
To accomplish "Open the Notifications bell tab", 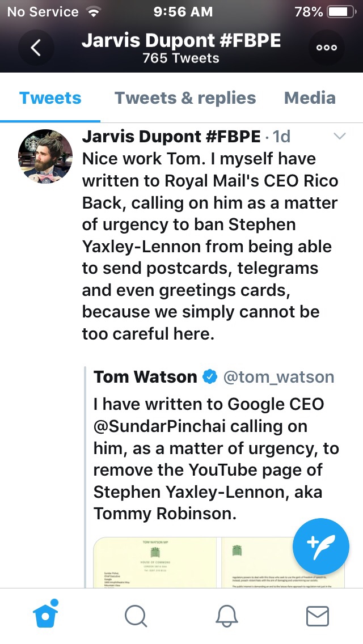I will point(227,616).
